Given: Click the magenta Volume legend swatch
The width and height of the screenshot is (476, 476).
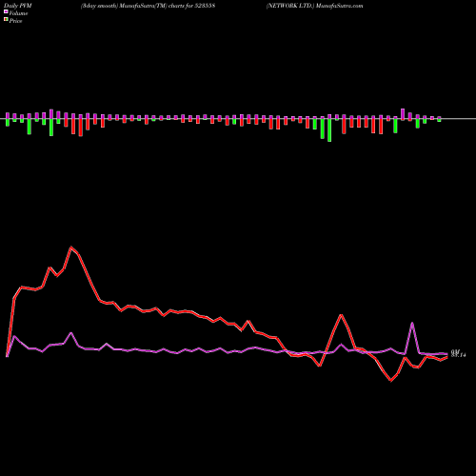Looking at the screenshot, I should [6, 12].
